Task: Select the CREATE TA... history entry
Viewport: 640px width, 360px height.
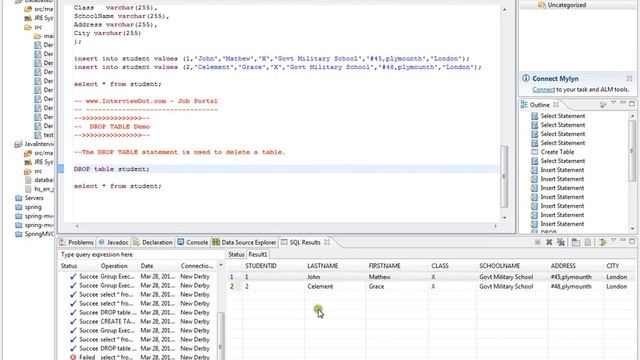Action: coord(139,322)
